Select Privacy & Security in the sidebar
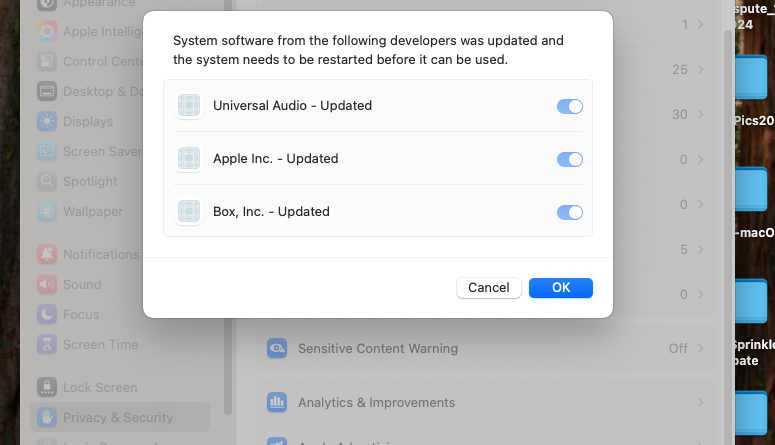The height and width of the screenshot is (445, 775). pyautogui.click(x=120, y=417)
